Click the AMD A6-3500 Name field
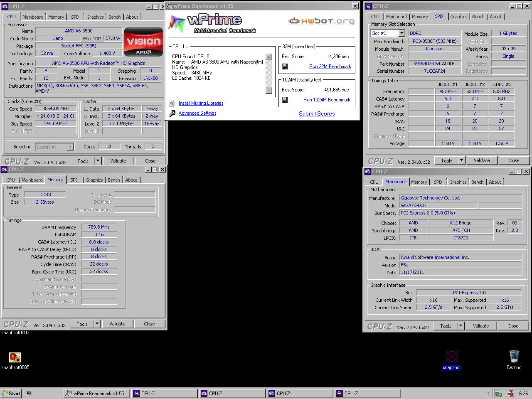Viewport: 532px width, 399px height. point(79,31)
